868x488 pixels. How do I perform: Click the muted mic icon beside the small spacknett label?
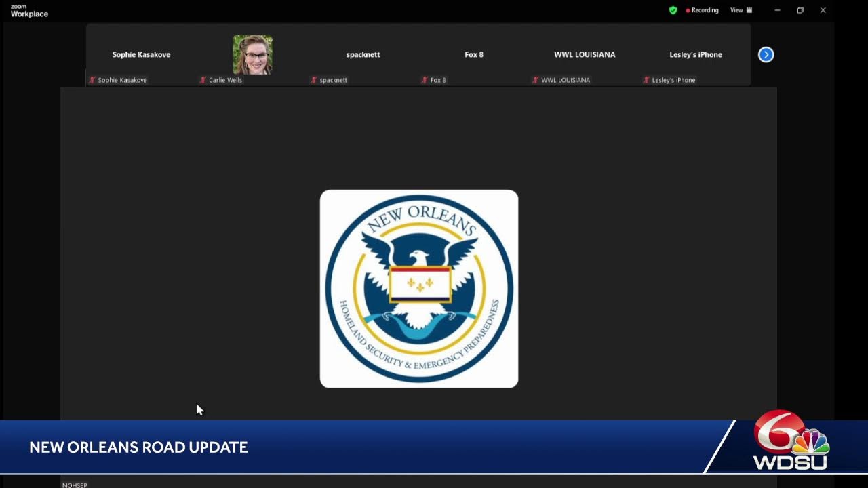tap(314, 80)
